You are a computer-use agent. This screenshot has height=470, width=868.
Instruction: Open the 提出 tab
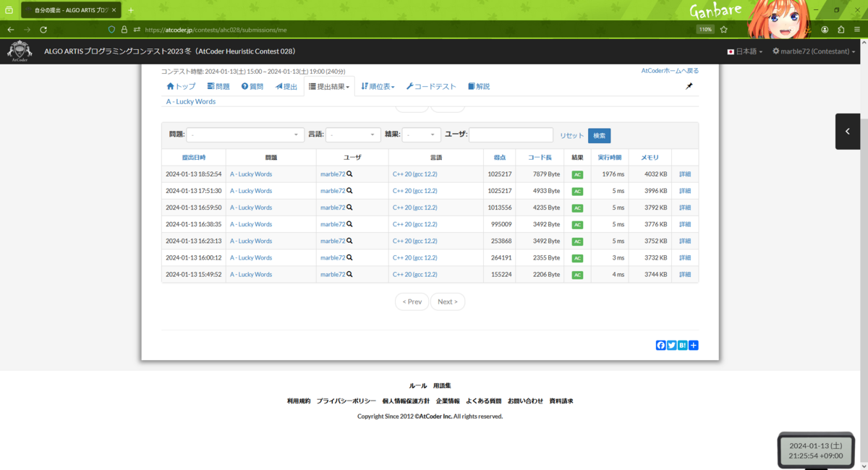tap(286, 86)
